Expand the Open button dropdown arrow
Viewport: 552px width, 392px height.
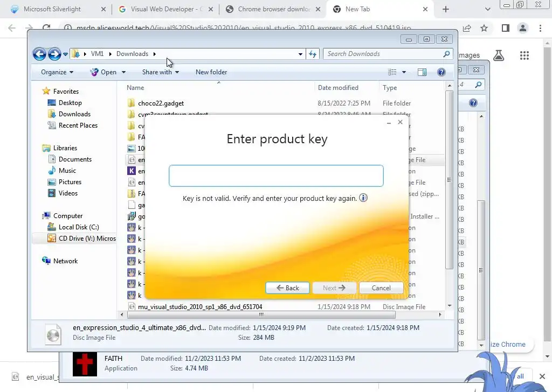pos(123,72)
